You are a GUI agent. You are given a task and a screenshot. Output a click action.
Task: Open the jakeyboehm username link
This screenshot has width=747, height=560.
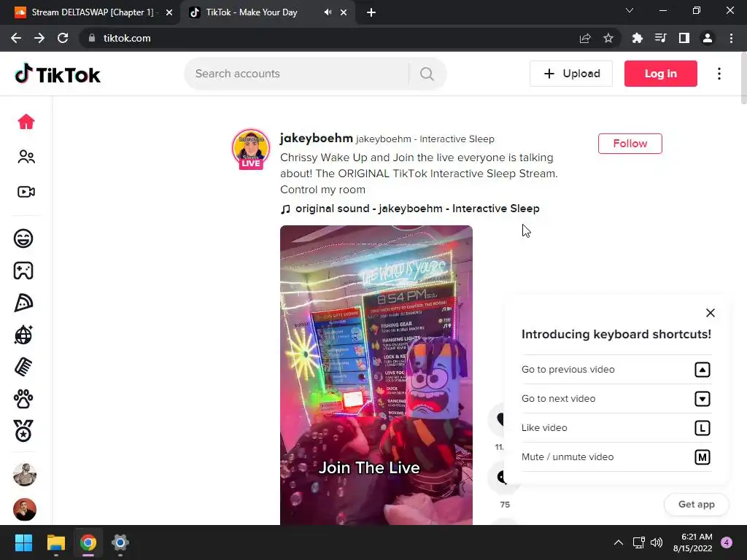point(317,138)
